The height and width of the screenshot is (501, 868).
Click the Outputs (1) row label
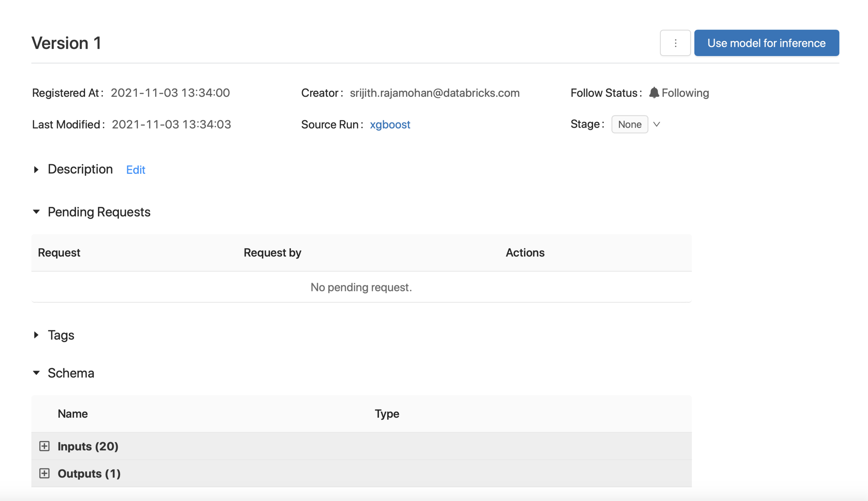pos(89,474)
